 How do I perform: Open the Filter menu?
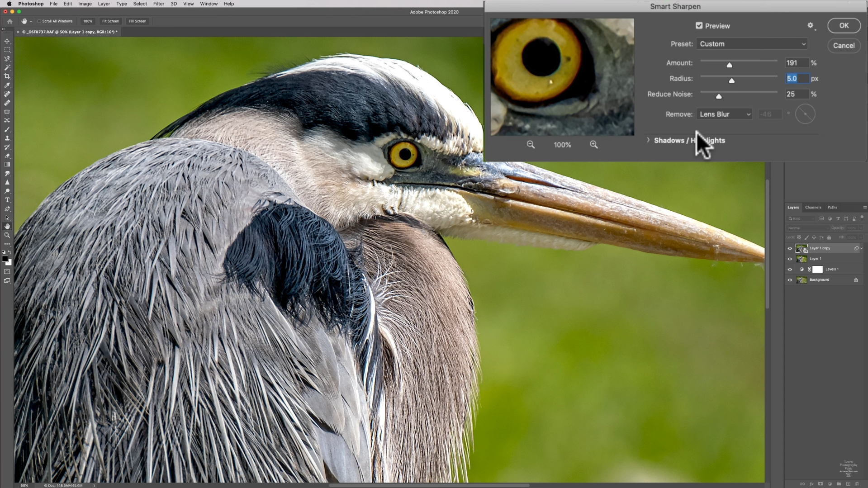(158, 4)
